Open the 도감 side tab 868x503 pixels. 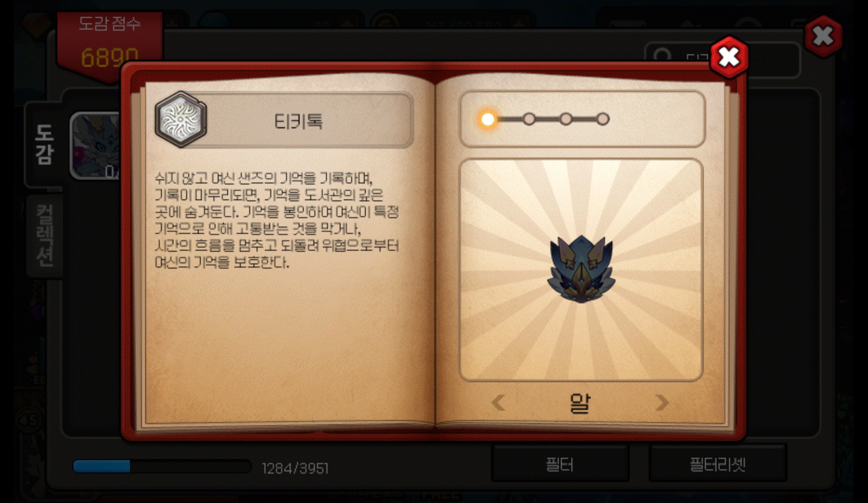tap(44, 145)
